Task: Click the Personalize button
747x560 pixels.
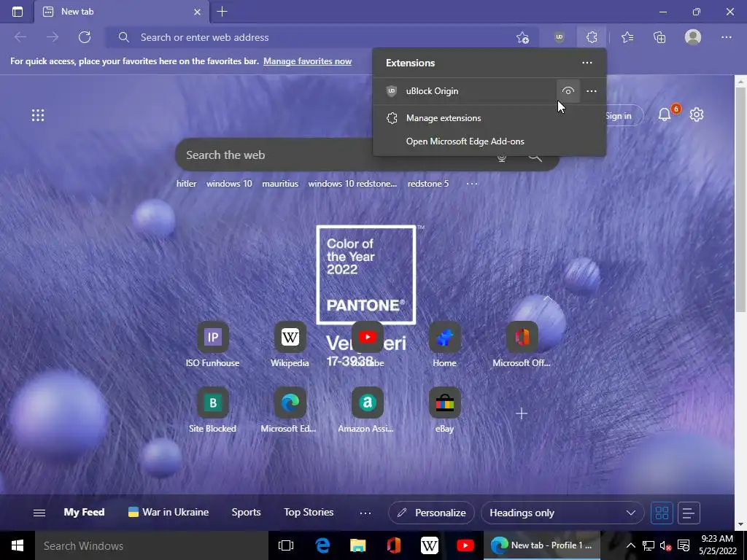Action: click(x=431, y=513)
